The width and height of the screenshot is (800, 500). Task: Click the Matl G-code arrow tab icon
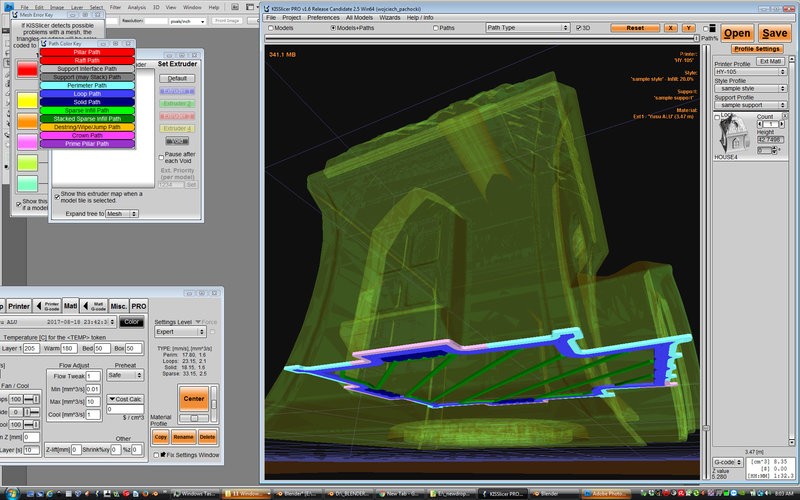94,306
